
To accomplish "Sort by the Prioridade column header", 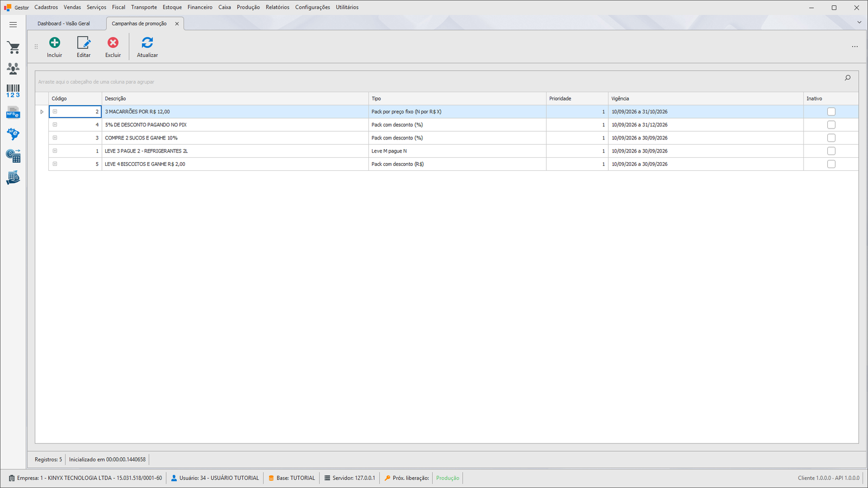I will pos(577,99).
